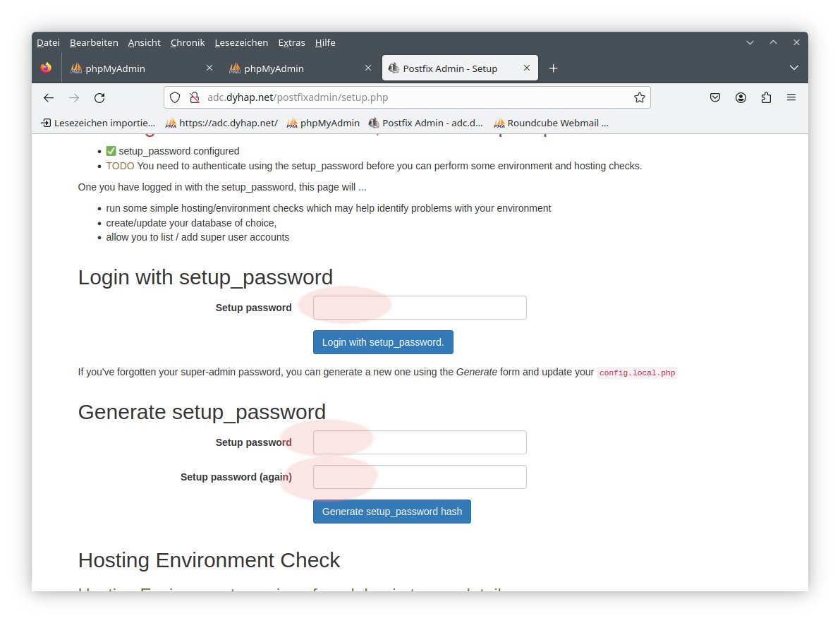Bookmark this page with star icon
The height and width of the screenshot is (623, 840).
(639, 98)
